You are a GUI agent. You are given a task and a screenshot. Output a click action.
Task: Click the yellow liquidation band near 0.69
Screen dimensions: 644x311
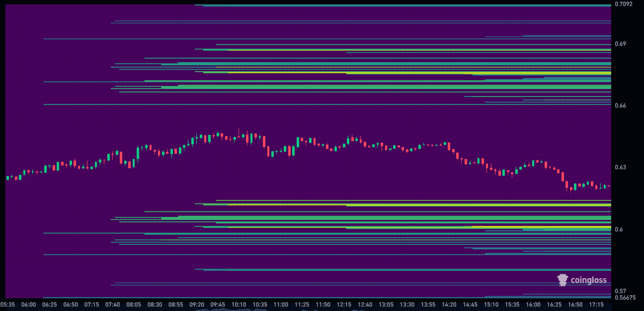398,50
